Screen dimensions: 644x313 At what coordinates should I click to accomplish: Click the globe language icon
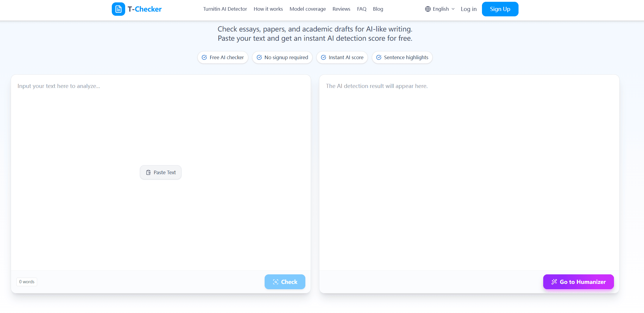(428, 9)
